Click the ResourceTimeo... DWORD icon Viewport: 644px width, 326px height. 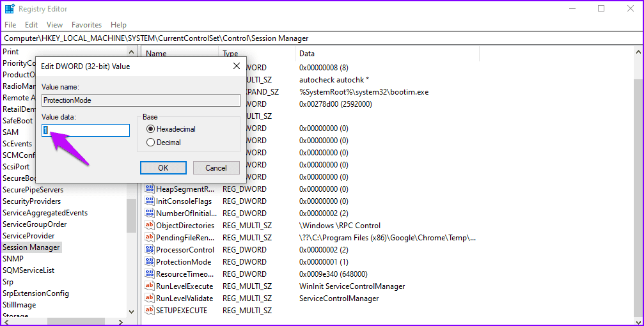tap(150, 274)
